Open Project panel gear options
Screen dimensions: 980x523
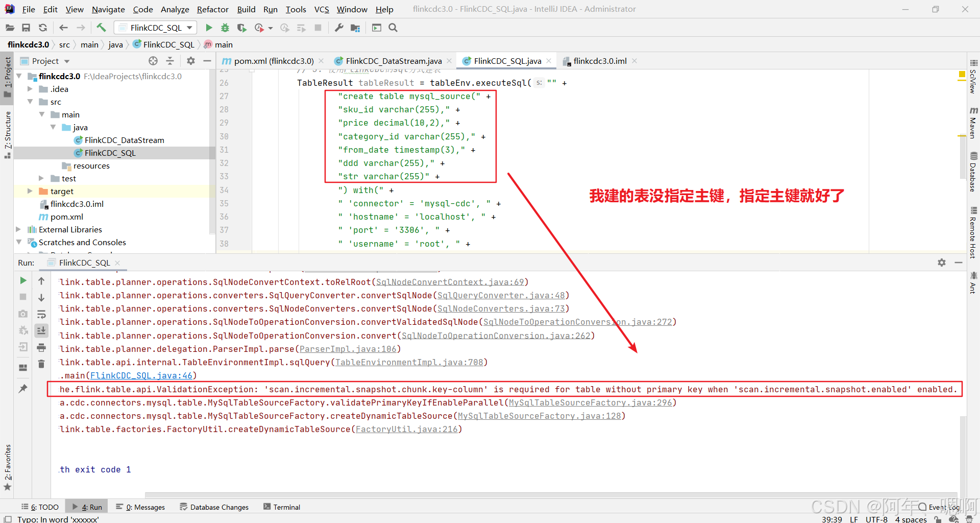[x=191, y=61]
